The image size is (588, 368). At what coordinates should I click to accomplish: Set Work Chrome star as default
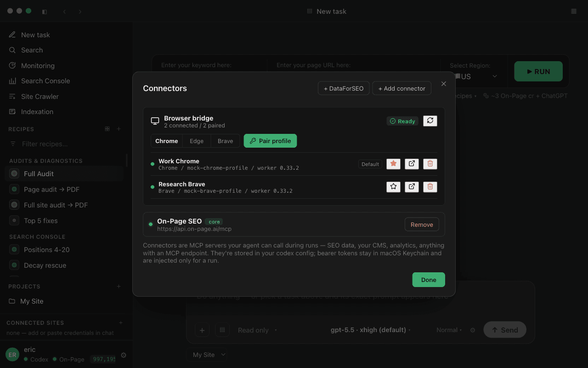(393, 164)
